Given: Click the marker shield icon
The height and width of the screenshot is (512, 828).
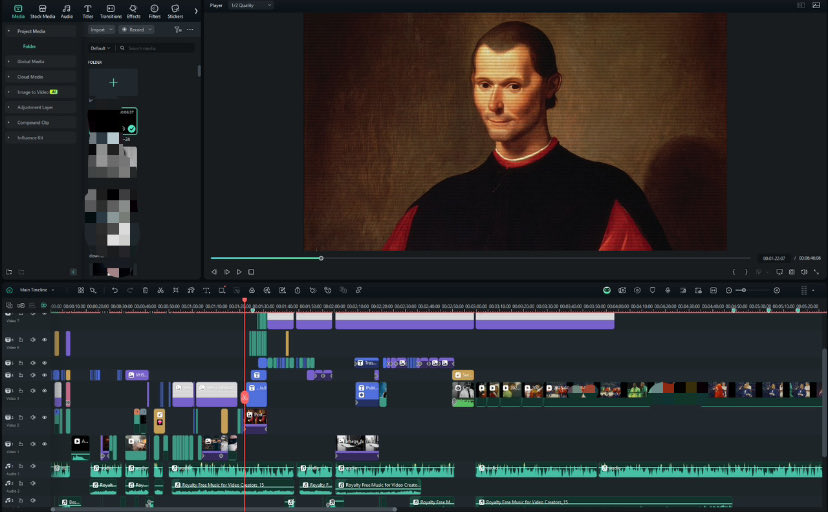Looking at the screenshot, I should point(653,290).
